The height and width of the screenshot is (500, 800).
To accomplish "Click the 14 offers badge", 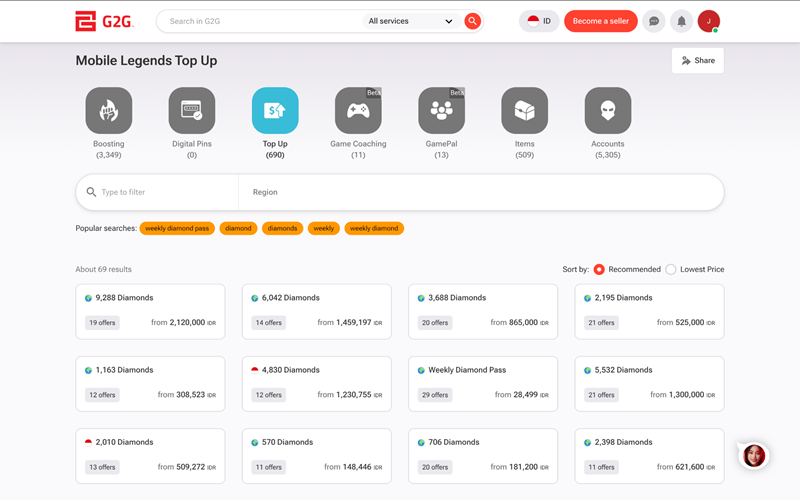I will (x=268, y=323).
